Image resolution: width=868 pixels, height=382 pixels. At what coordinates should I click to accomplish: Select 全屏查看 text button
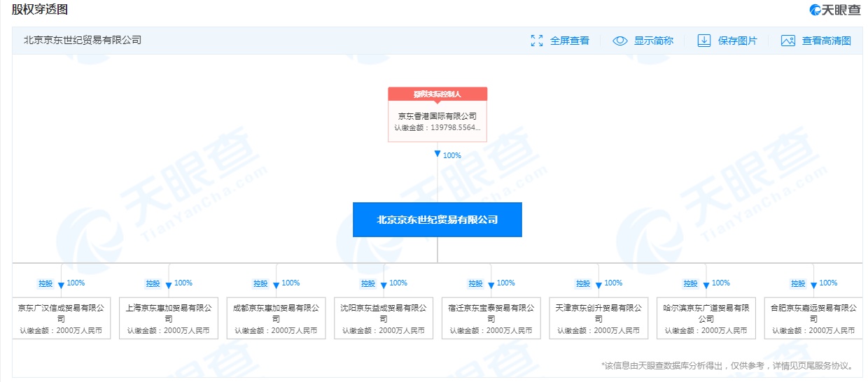point(570,41)
